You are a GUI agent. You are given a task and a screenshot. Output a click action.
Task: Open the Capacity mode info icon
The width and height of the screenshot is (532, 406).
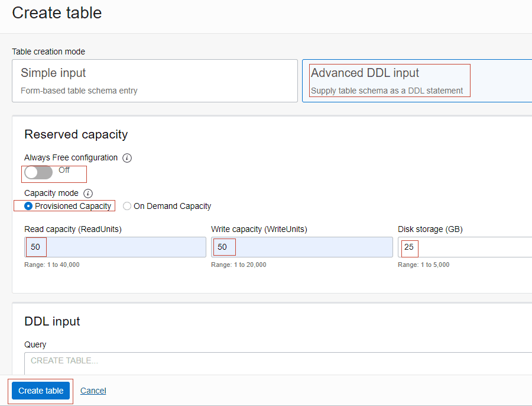tap(88, 194)
